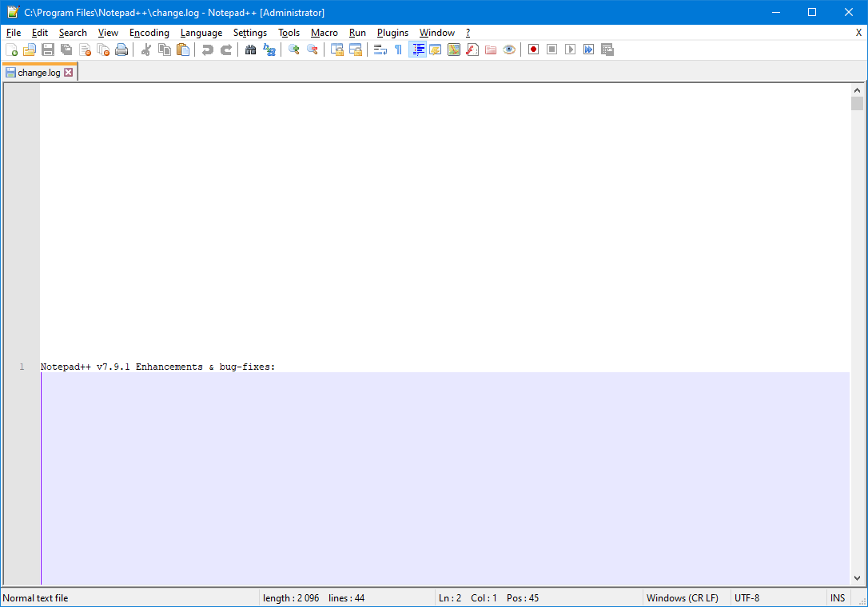Open a file using toolbar folder icon
Image resolution: width=868 pixels, height=607 pixels.
tap(30, 50)
